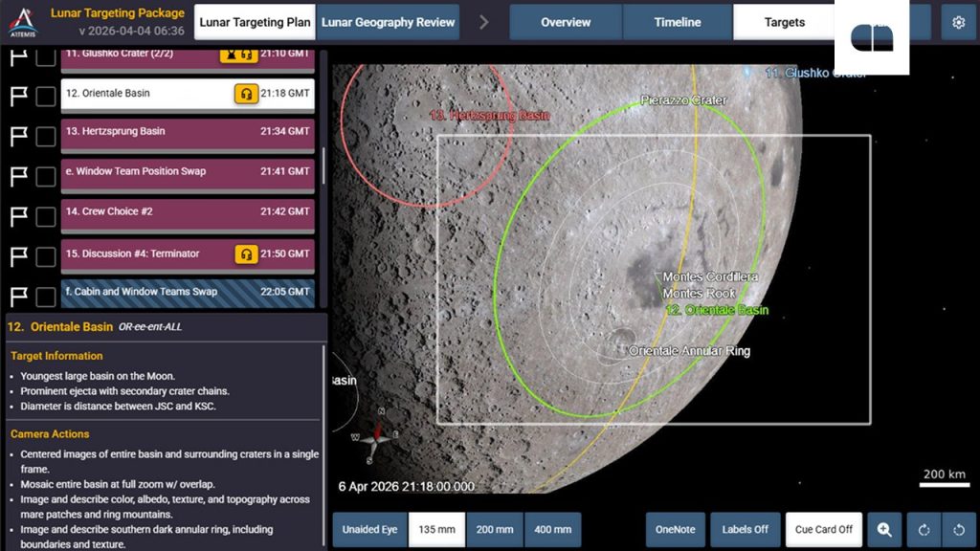
Task: Click the target information panel scrollbar
Action: point(323,447)
